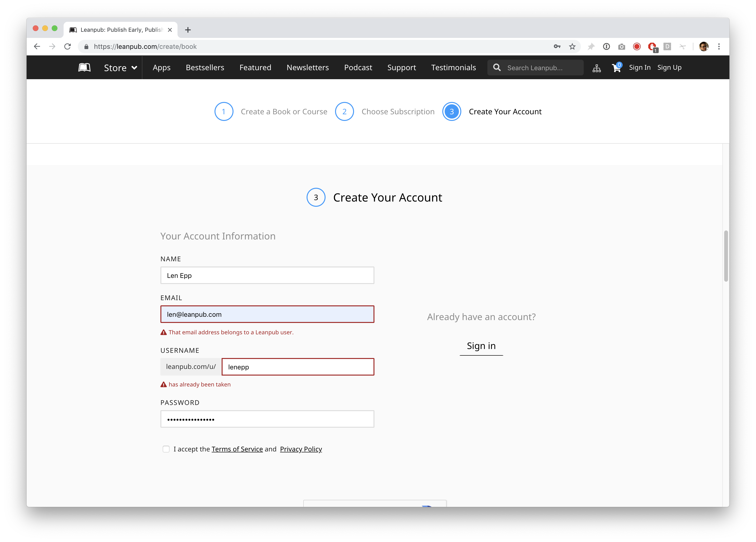Open the Chrome profile avatar
Screen dimensions: 756x542
pyautogui.click(x=704, y=46)
